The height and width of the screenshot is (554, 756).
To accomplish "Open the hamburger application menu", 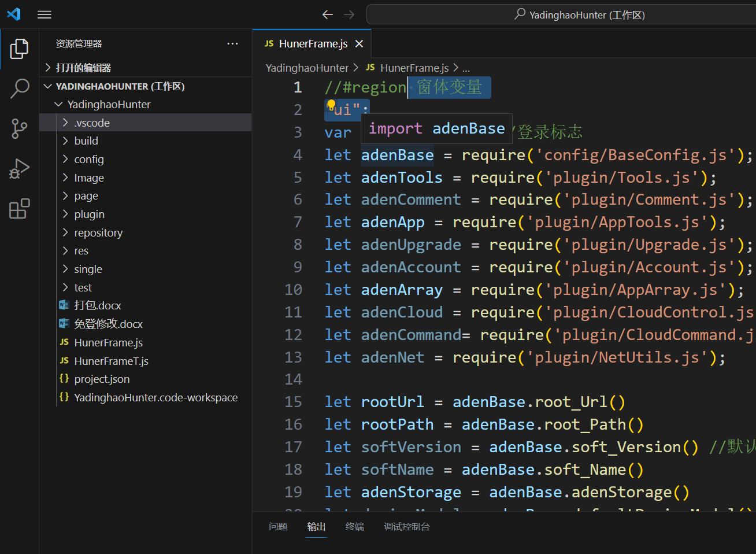I will coord(45,14).
